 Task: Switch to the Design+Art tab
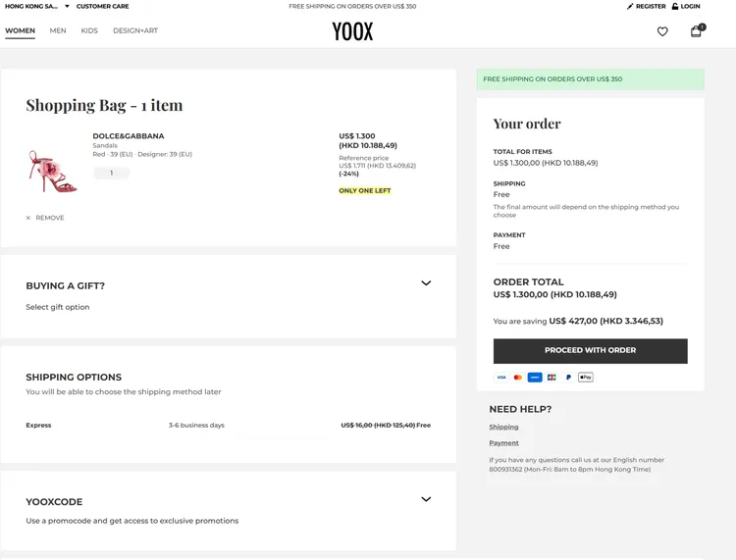[x=135, y=30]
